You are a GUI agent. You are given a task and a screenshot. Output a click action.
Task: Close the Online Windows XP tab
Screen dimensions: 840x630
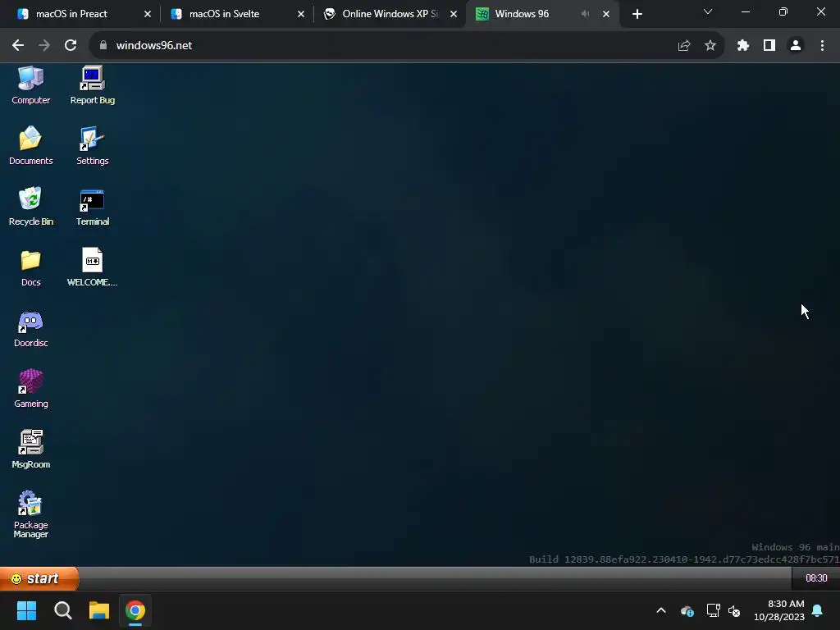[454, 14]
